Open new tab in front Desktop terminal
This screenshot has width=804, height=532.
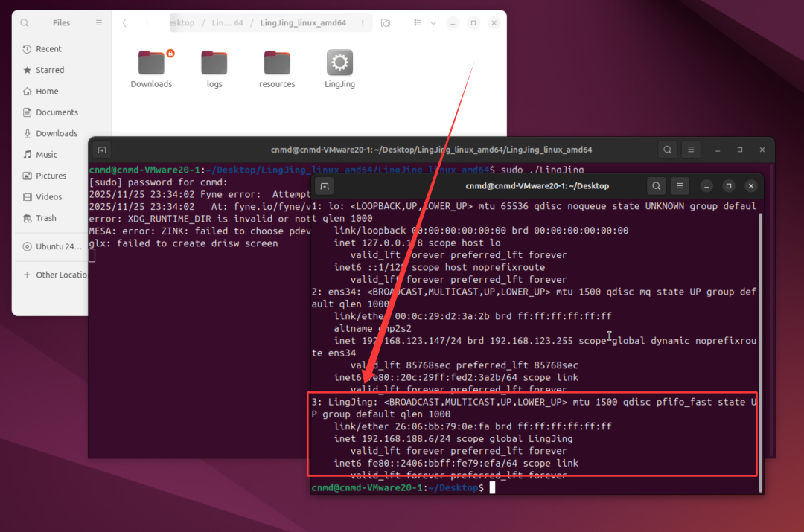(x=325, y=186)
